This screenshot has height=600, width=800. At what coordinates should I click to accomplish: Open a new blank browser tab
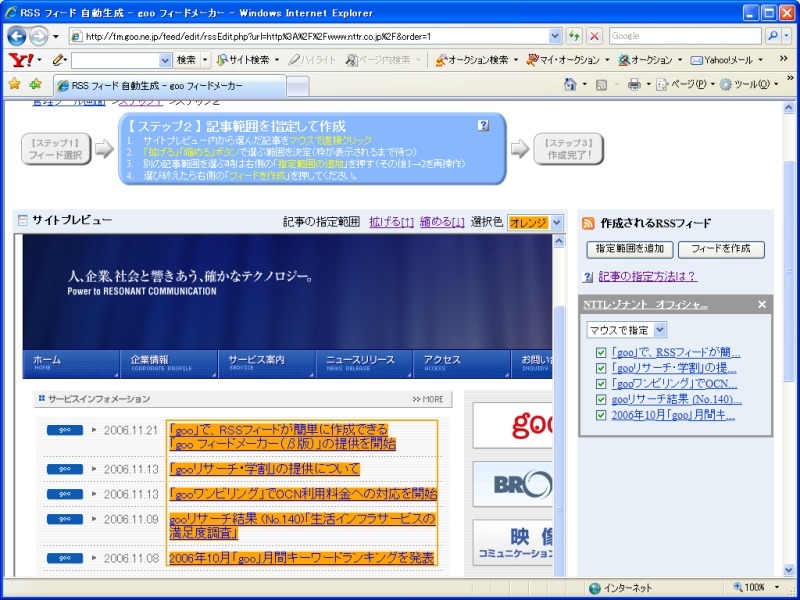pyautogui.click(x=297, y=86)
